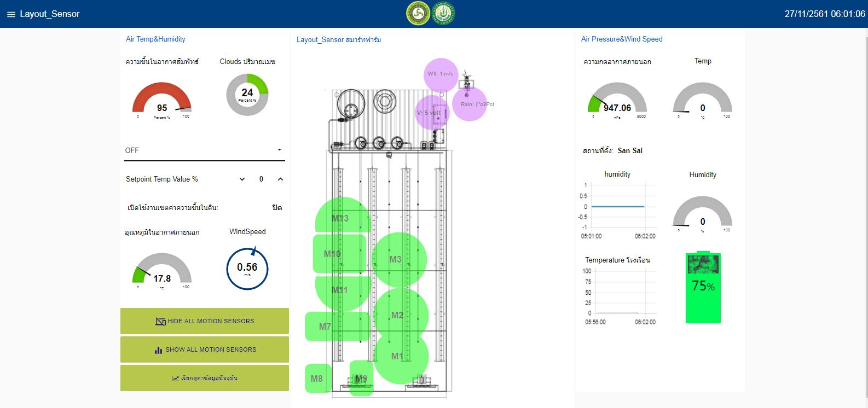Click the right green emblem logo
The width and height of the screenshot is (868, 408).
click(x=443, y=14)
